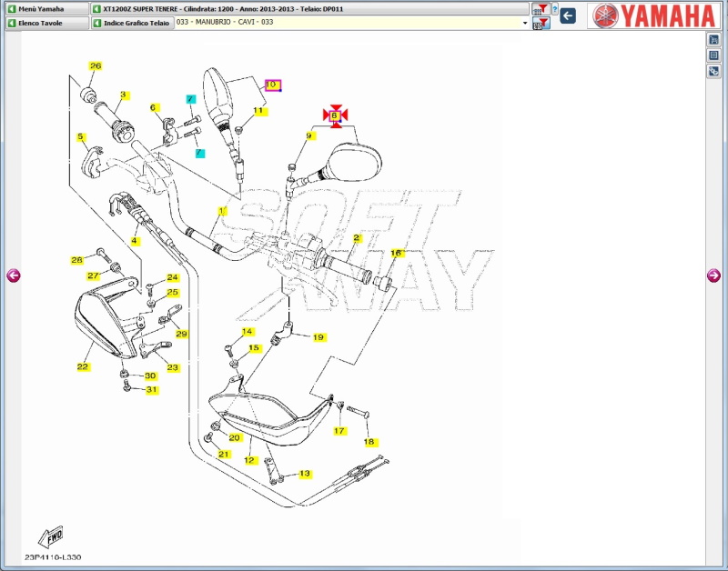This screenshot has height=571, width=728.
Task: Expand the 033 - MANUBRIO - CAVI dropdown
Action: (525, 23)
